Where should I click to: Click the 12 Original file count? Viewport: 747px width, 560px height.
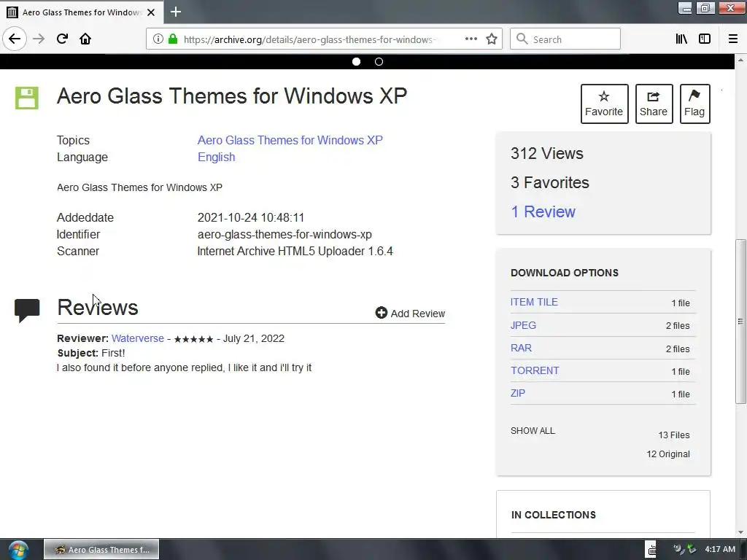click(x=668, y=454)
